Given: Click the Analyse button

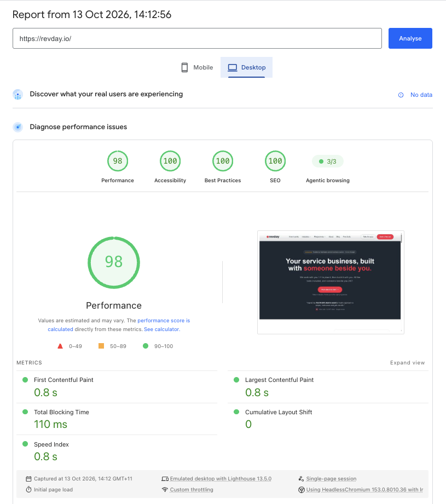Looking at the screenshot, I should click(410, 38).
